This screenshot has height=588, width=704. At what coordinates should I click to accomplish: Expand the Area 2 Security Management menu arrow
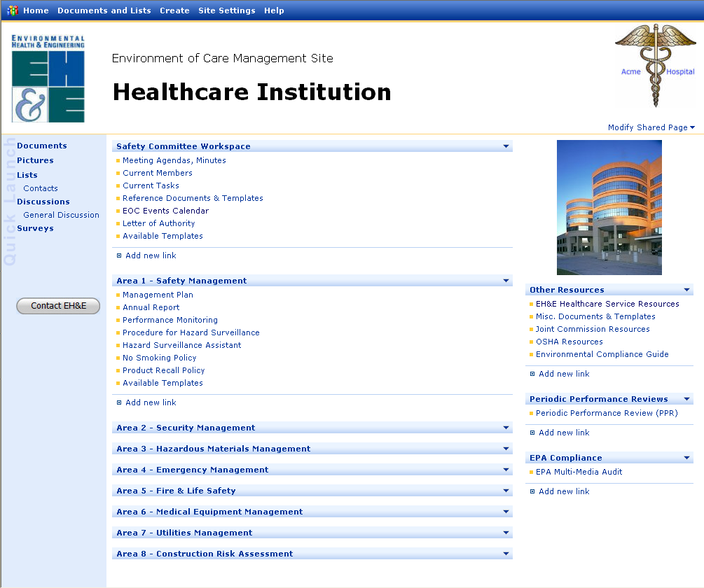[506, 428]
